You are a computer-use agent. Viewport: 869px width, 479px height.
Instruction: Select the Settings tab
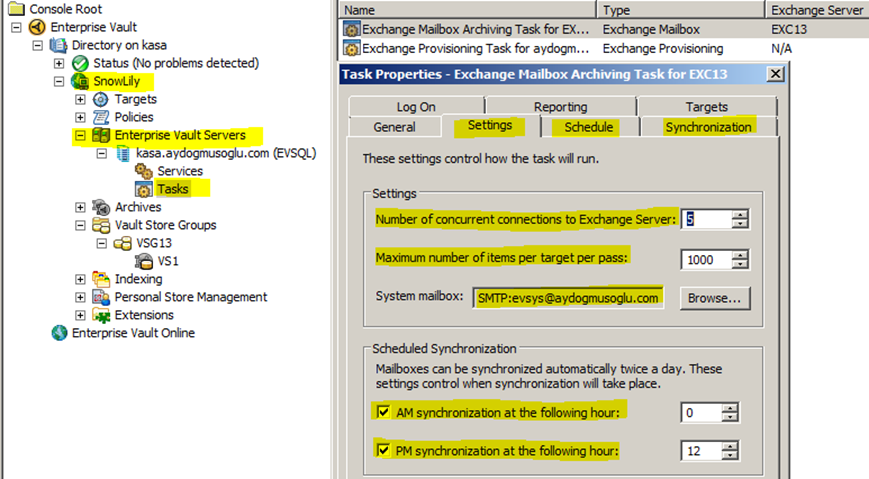(x=490, y=126)
